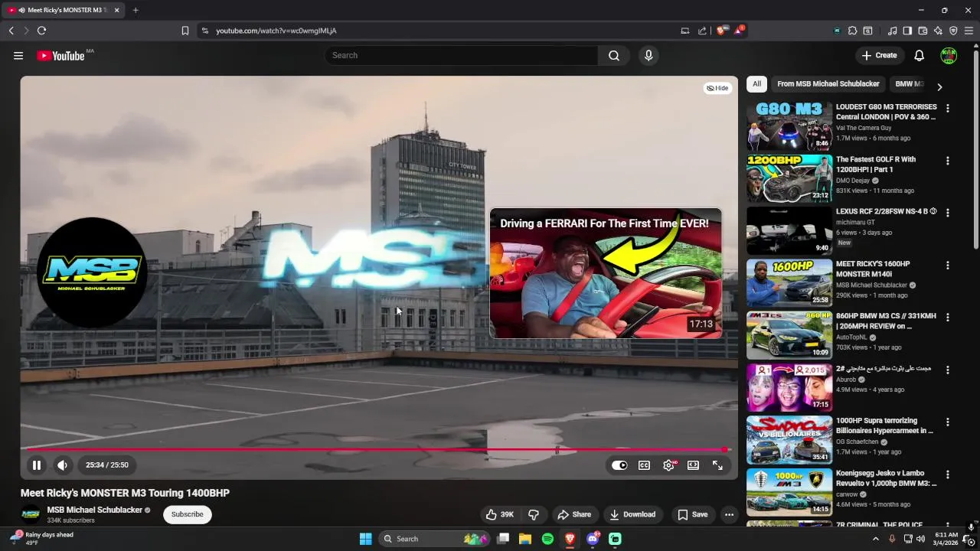Open the browser main menu
Image resolution: width=980 pixels, height=551 pixels.
969,31
